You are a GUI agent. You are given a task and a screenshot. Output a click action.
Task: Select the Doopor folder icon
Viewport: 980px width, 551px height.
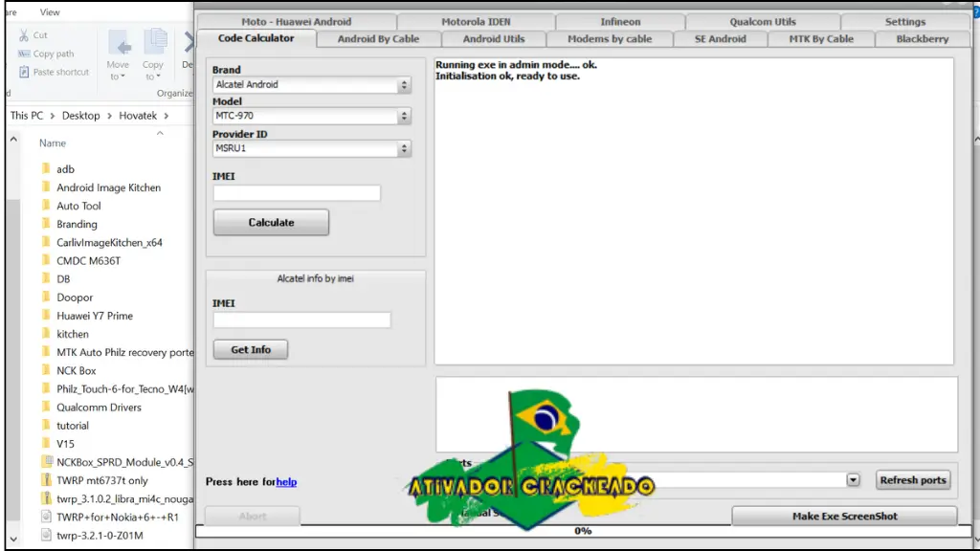(46, 297)
